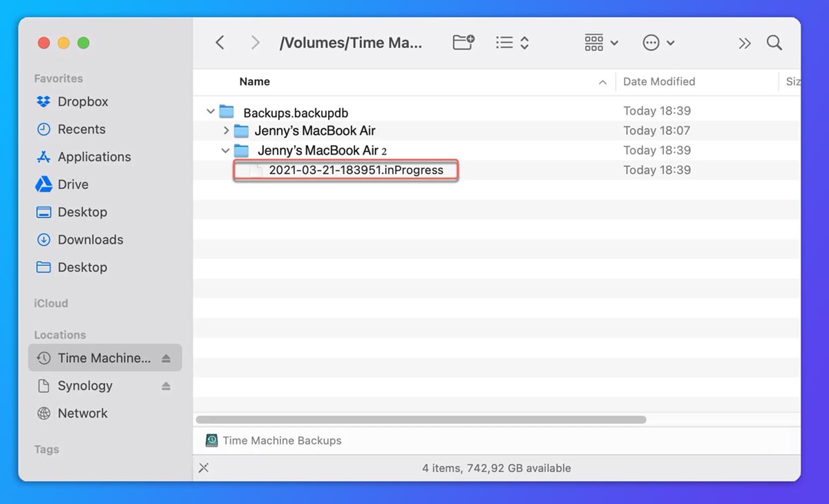Image resolution: width=829 pixels, height=504 pixels.
Task: Collapse the Backups.backupdb folder
Action: tap(211, 111)
